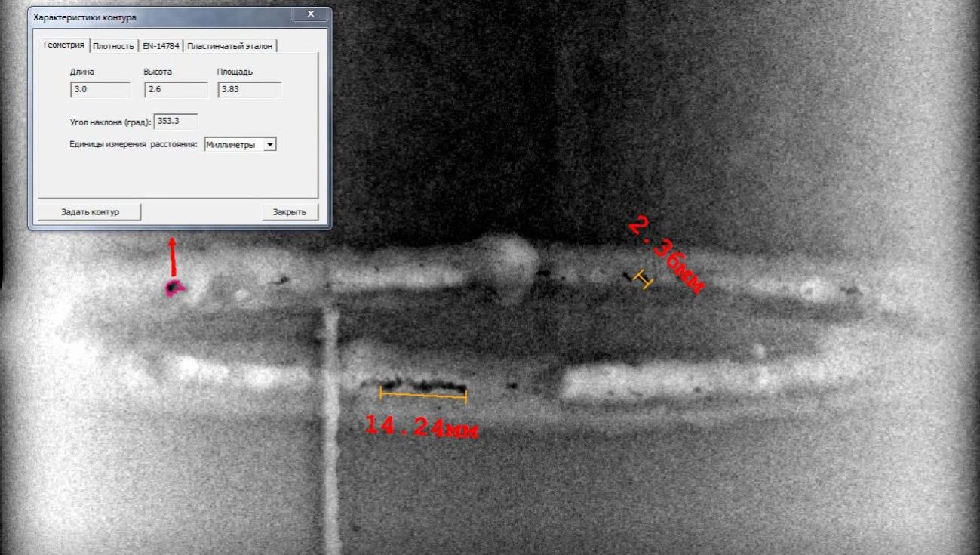
Task: Select the 14.24мм measurement label
Action: tap(421, 427)
